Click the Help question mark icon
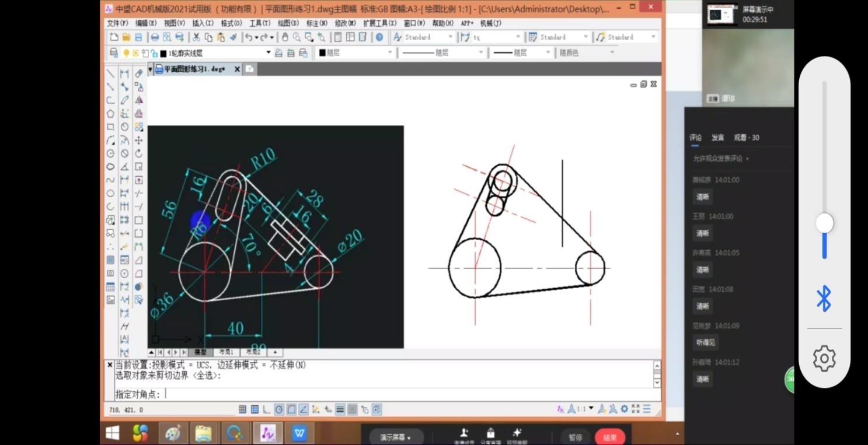 pos(379,37)
